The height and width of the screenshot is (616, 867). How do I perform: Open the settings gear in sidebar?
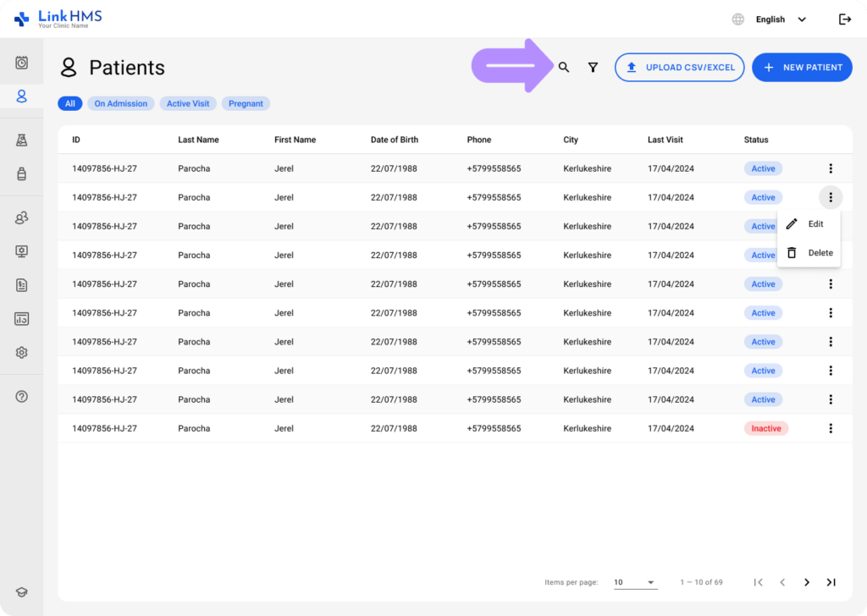pos(22,352)
